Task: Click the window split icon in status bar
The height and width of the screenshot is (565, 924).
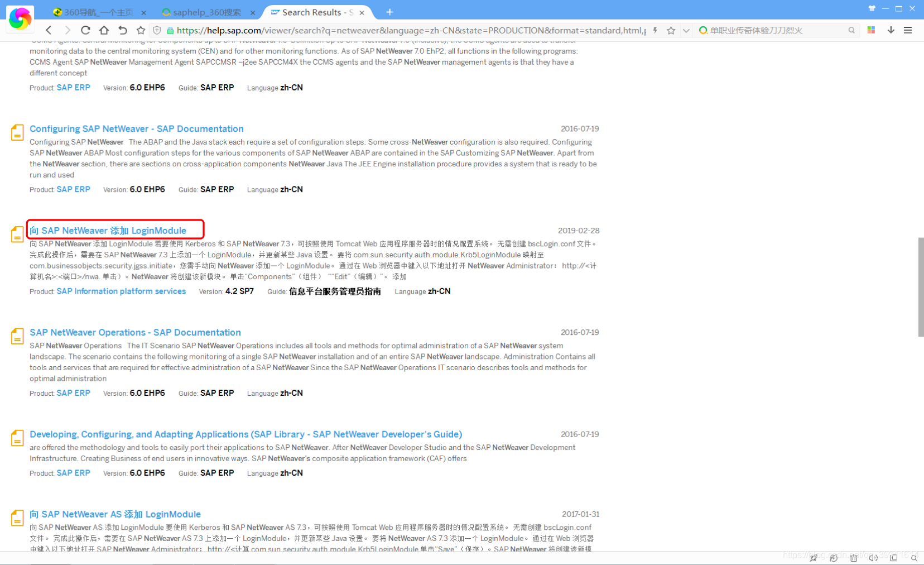Action: [894, 558]
